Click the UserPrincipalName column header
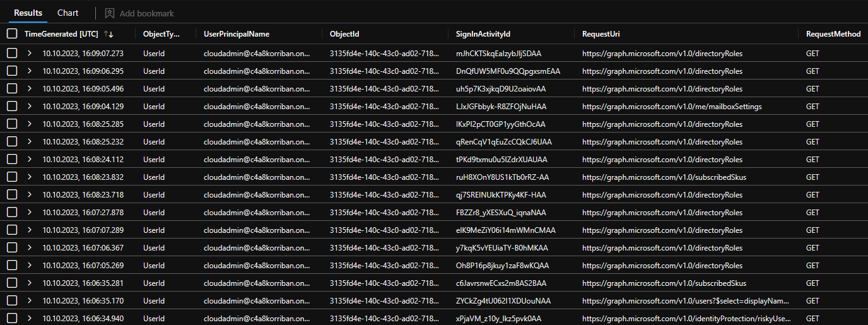 (237, 34)
